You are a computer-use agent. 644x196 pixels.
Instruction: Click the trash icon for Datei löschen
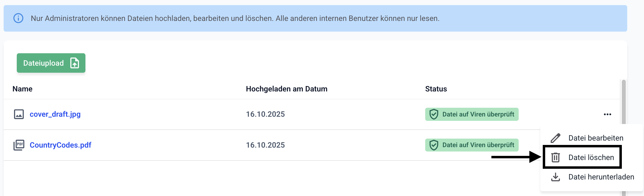(555, 157)
